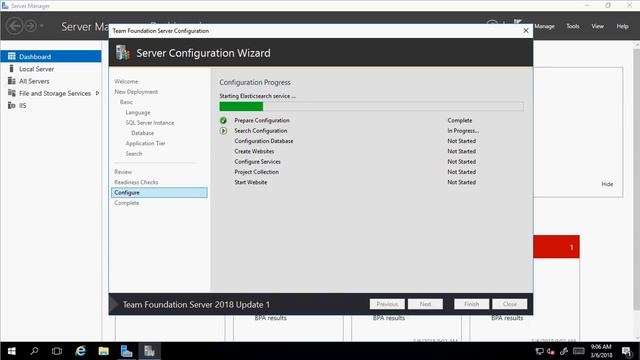
Task: Click the Dashboard grid icon
Action: pos(11,56)
